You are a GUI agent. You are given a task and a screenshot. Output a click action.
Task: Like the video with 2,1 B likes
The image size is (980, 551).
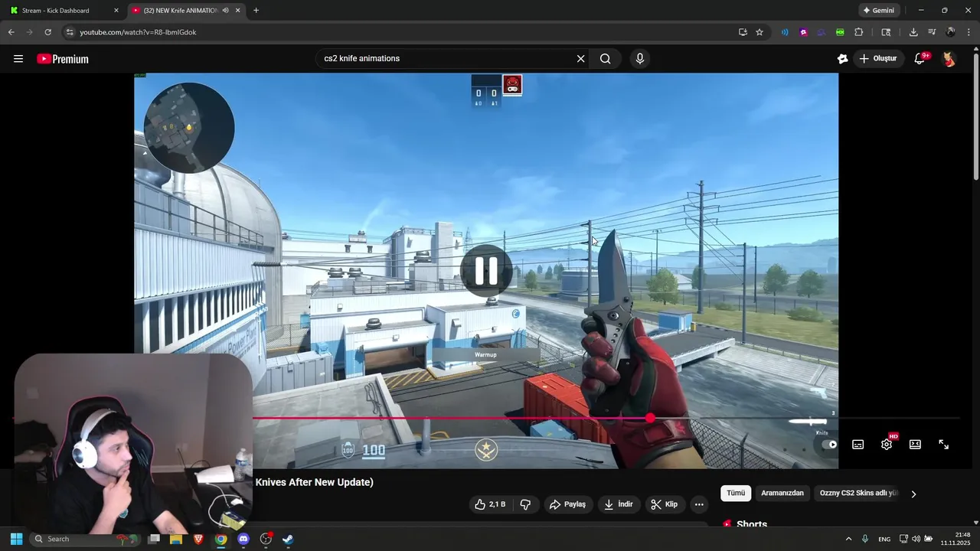[x=490, y=504]
